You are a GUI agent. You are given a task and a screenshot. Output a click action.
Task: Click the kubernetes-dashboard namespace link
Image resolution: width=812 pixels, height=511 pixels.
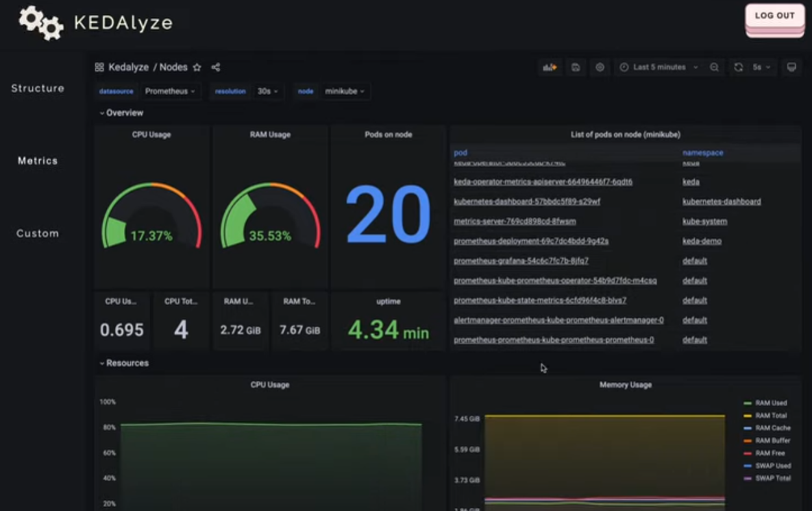click(x=721, y=202)
